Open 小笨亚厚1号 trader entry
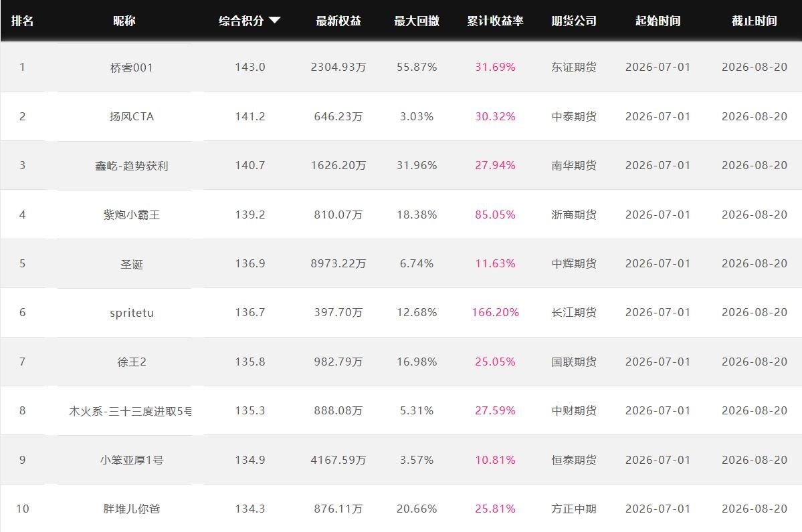The height and width of the screenshot is (532, 802). pos(132,460)
